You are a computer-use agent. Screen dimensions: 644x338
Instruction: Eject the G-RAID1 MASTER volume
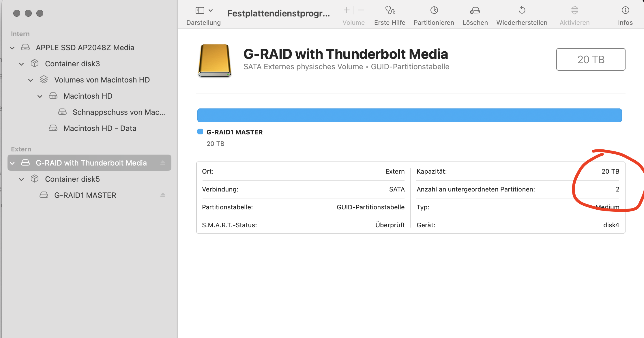tap(163, 195)
